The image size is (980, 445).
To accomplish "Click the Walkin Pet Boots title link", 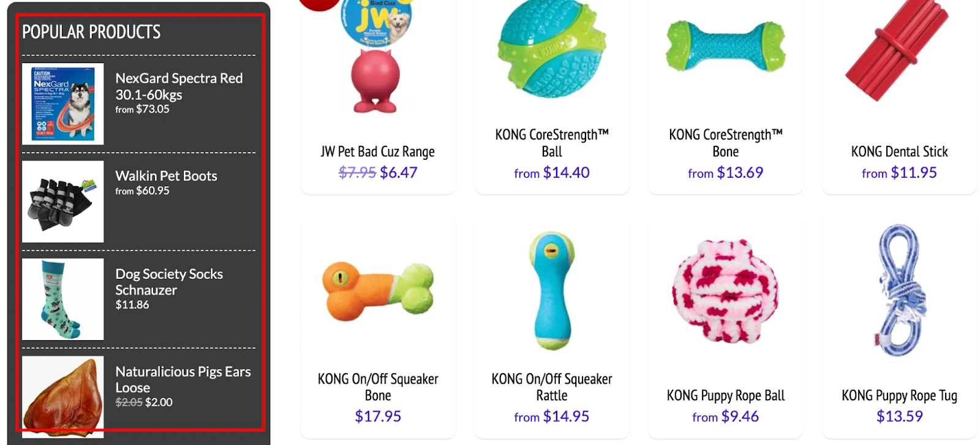I will click(166, 176).
